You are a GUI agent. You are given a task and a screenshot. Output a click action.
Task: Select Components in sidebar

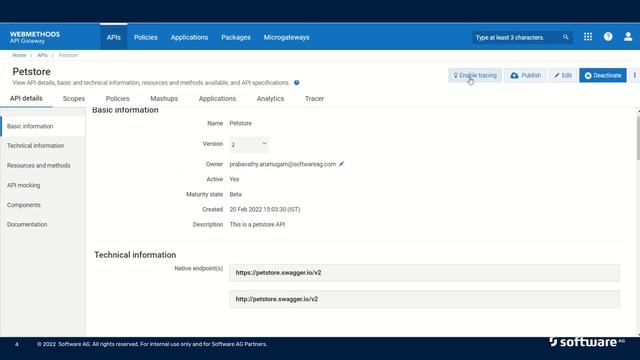pos(43,205)
